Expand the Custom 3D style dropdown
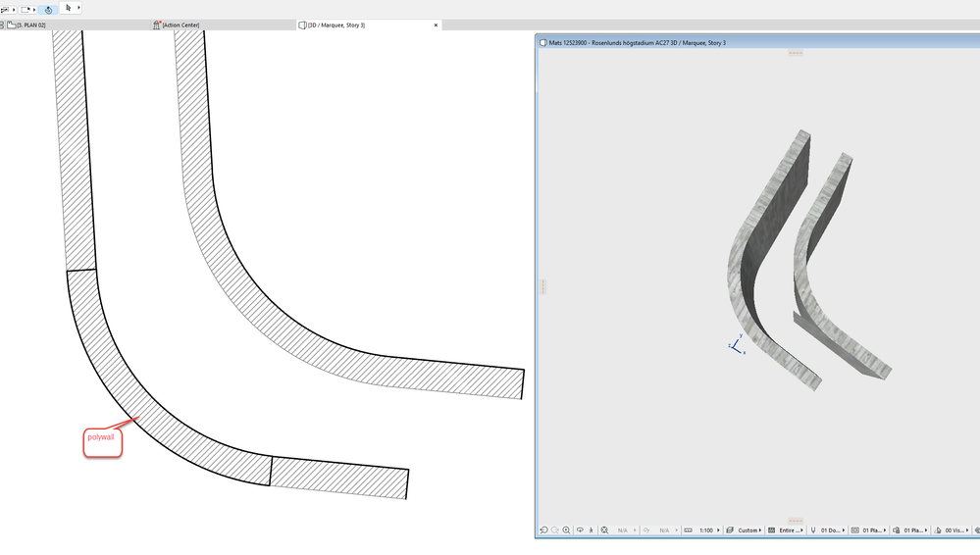 [749, 530]
